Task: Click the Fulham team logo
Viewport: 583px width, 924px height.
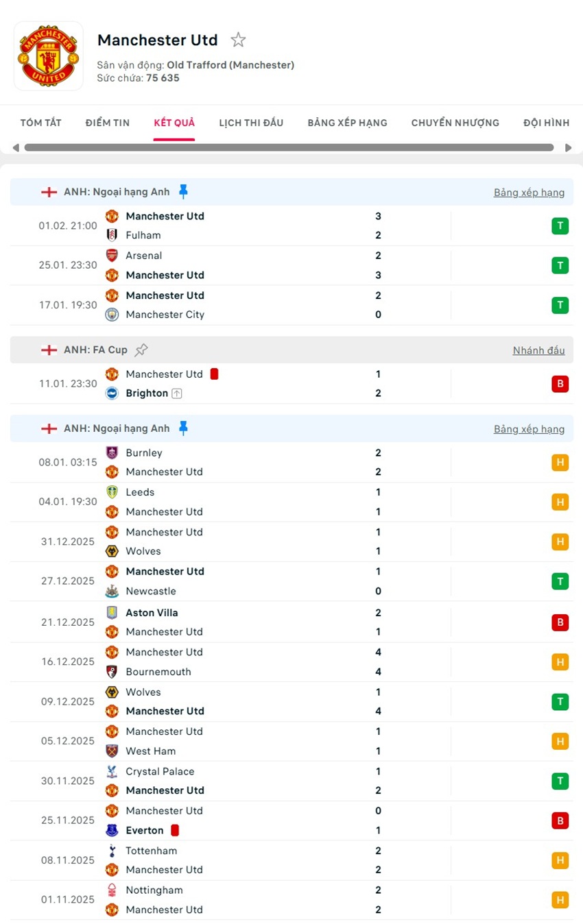Action: coord(112,235)
